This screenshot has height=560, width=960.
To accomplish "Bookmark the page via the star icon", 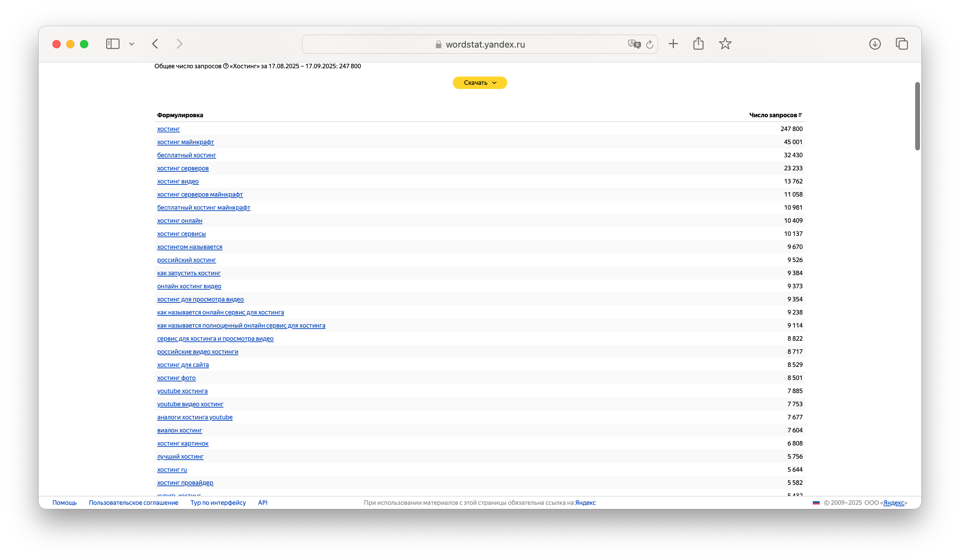I will [725, 44].
